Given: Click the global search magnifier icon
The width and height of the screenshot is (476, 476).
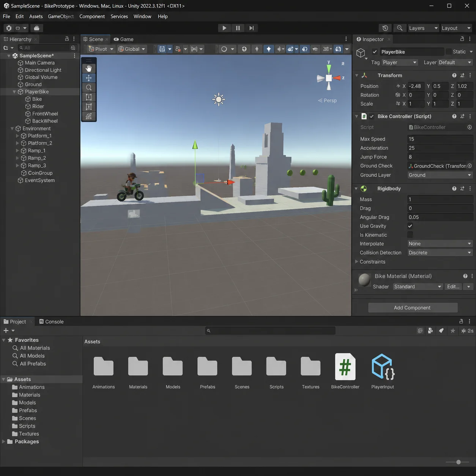Looking at the screenshot, I should [x=400, y=28].
